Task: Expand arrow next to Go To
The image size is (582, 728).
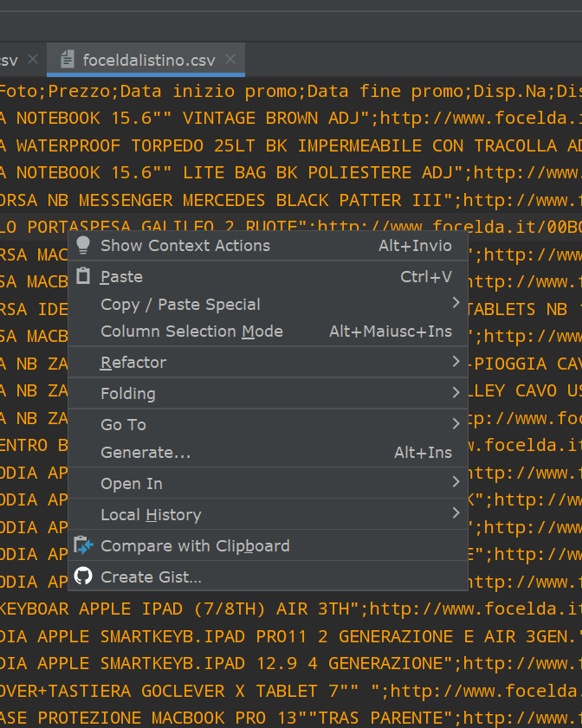Action: pos(456,423)
